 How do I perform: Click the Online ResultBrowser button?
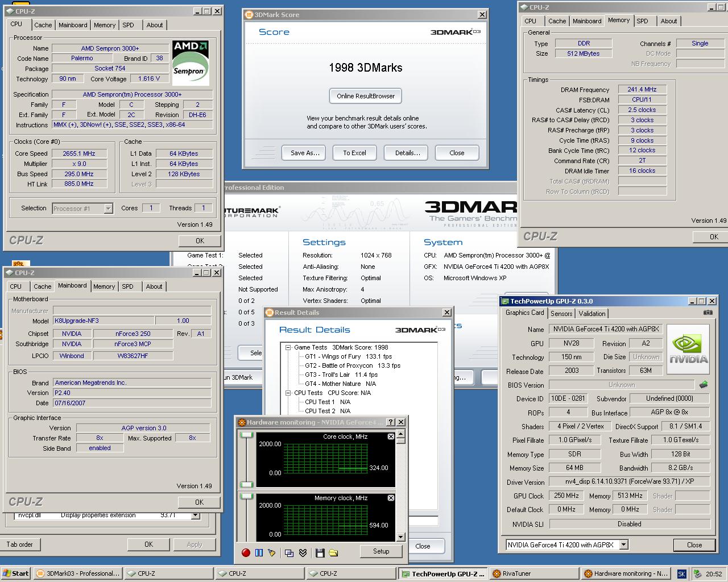tap(366, 96)
